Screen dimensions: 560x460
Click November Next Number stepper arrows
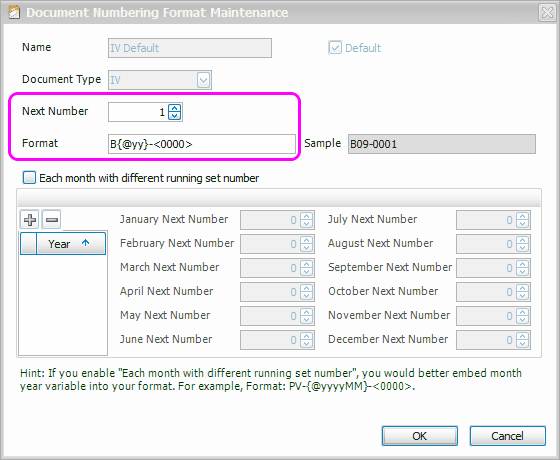pyautogui.click(x=522, y=316)
